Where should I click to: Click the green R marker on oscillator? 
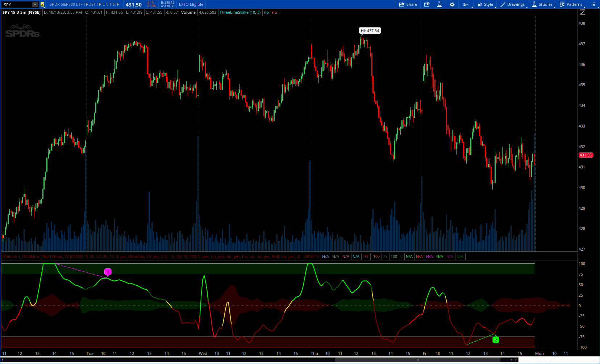[x=496, y=340]
